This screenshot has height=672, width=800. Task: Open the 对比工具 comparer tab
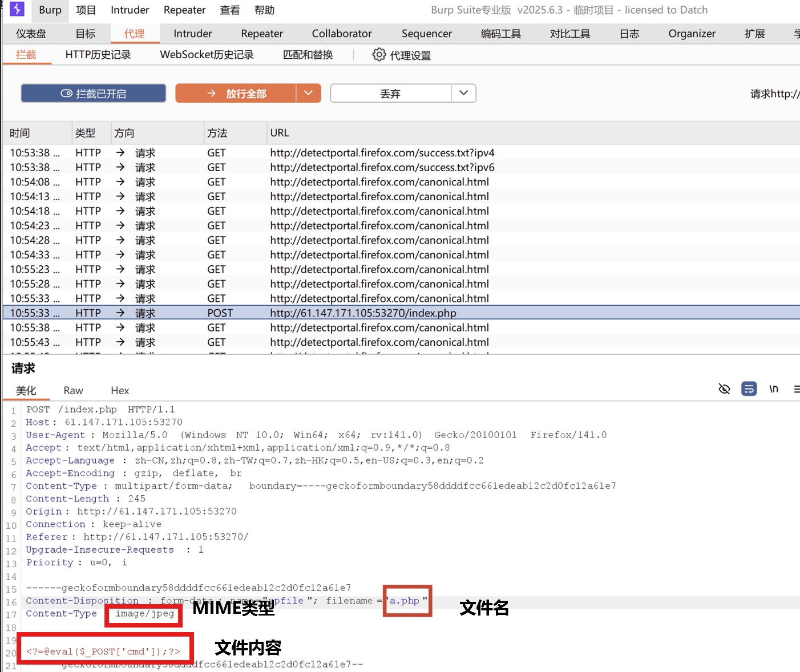coord(570,34)
